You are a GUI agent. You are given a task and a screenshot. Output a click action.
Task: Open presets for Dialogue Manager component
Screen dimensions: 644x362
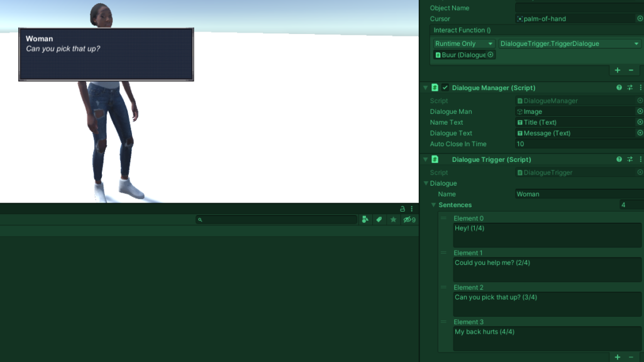coord(630,88)
